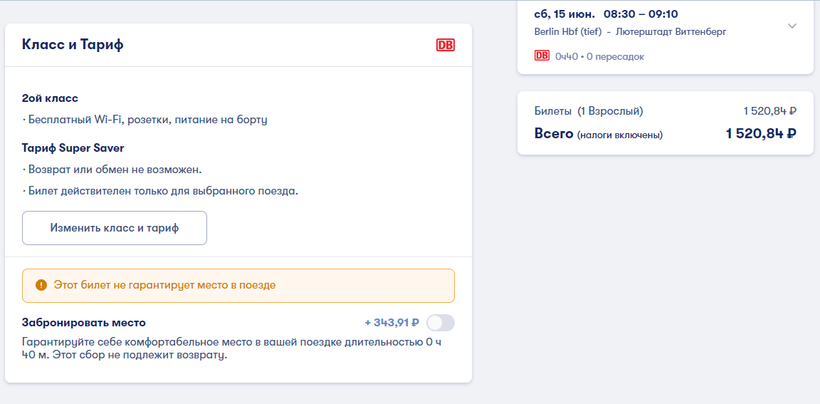
Task: Click the Забронировать место title
Action: (84, 322)
